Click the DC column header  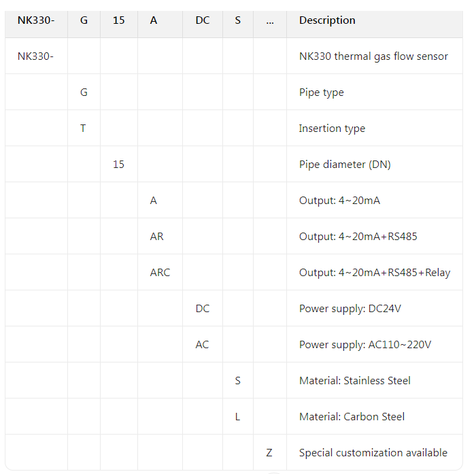(x=203, y=20)
